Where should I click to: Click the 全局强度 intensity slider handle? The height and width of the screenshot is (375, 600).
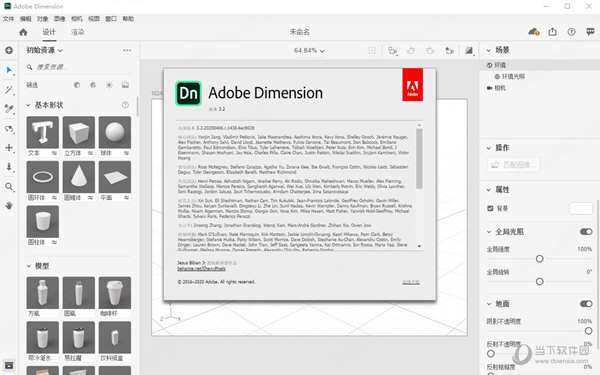[x=540, y=259]
